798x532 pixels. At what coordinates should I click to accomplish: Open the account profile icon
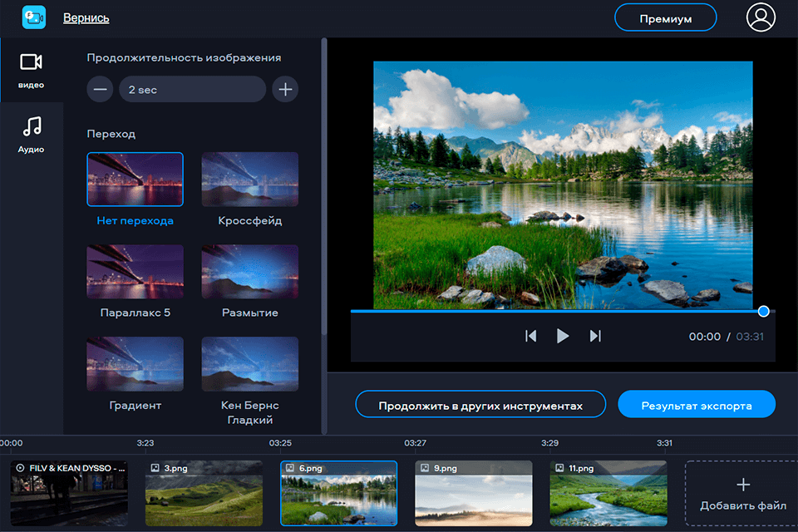(761, 17)
